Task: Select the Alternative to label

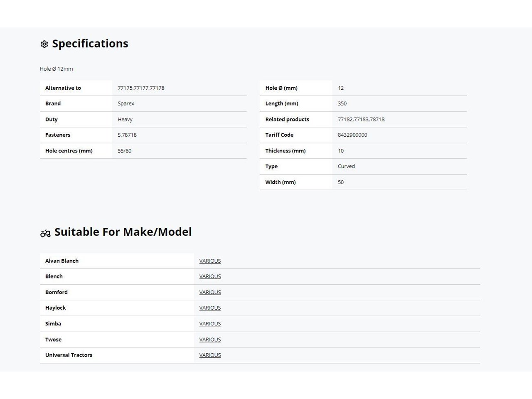Action: tap(63, 88)
